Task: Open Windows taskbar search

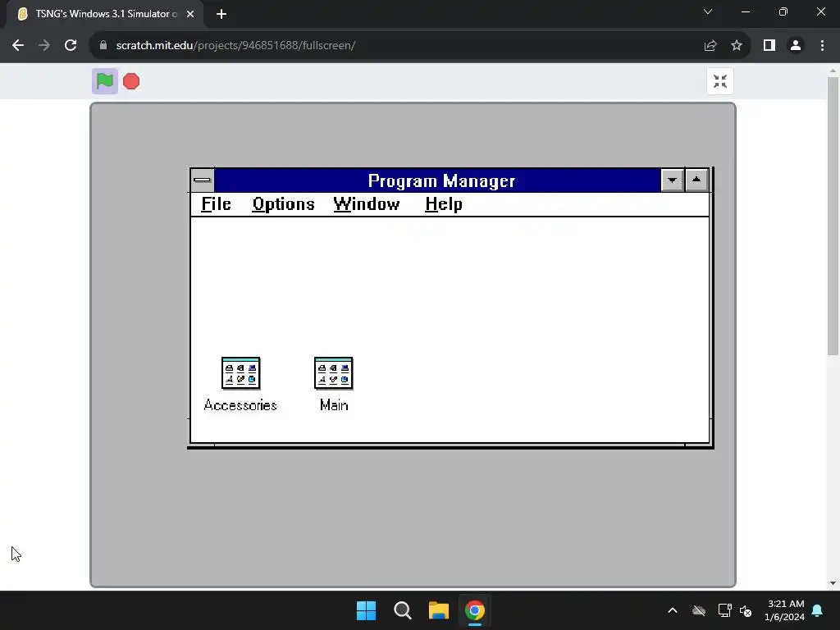Action: pyautogui.click(x=402, y=610)
